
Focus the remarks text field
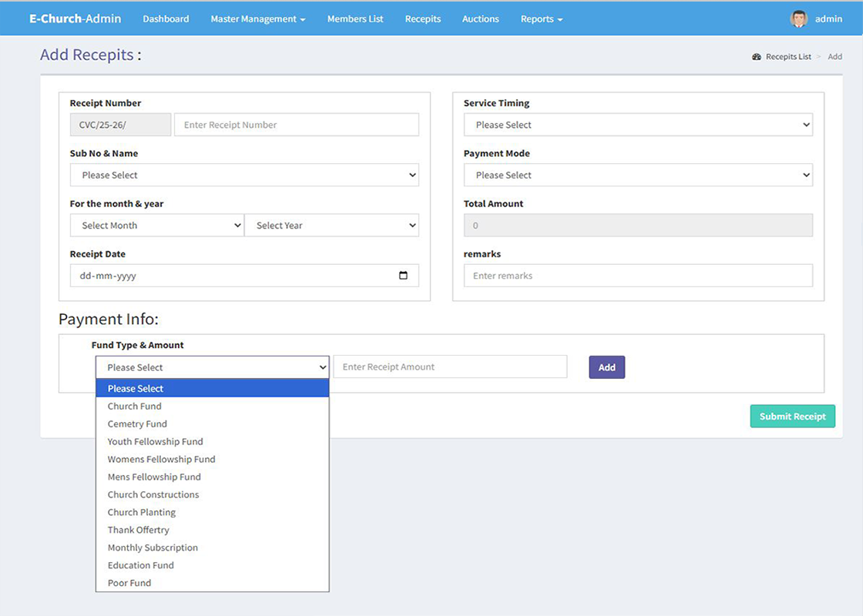pos(638,276)
